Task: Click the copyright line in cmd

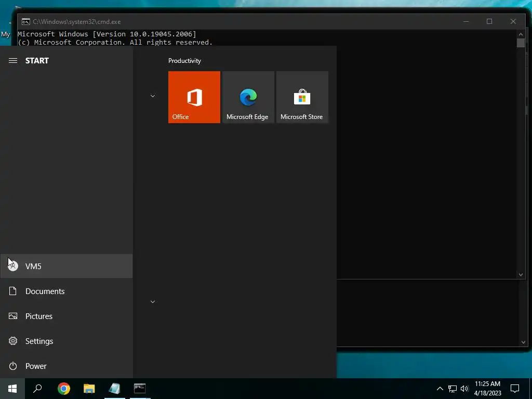Action: pos(115,43)
